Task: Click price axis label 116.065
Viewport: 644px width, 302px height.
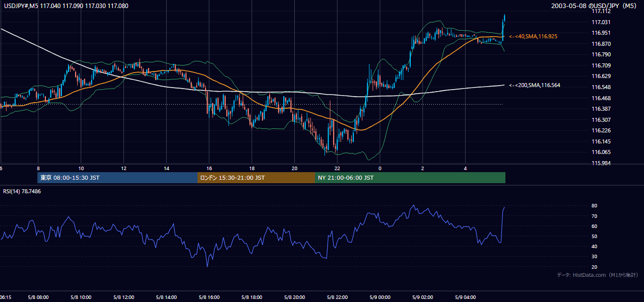Action: (x=601, y=152)
